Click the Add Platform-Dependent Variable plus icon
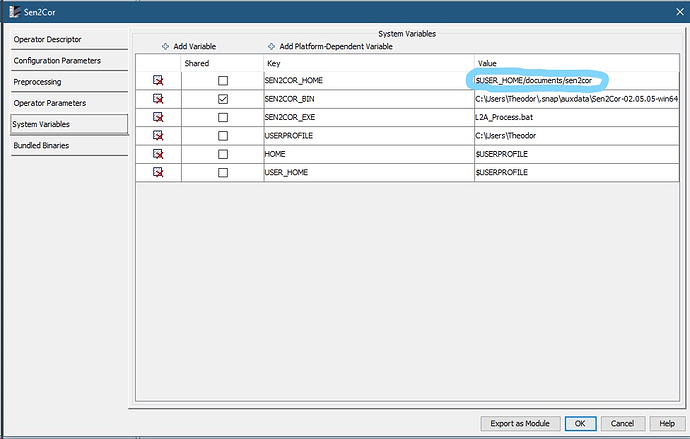Viewport: 690px width, 439px height. click(x=272, y=46)
